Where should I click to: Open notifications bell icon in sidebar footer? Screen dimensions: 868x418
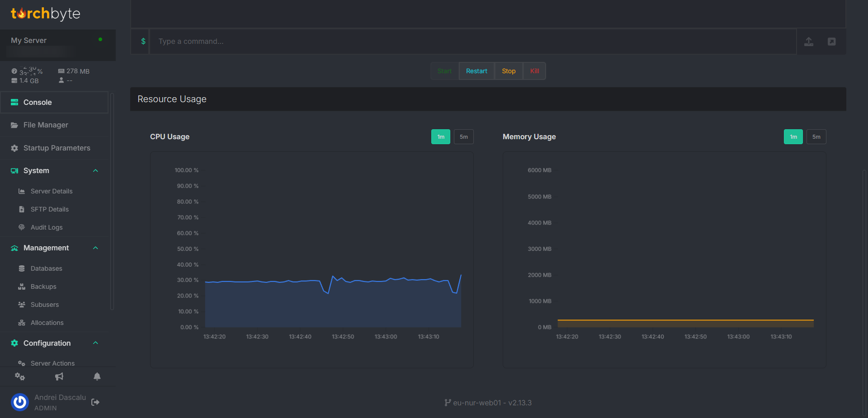pyautogui.click(x=97, y=376)
